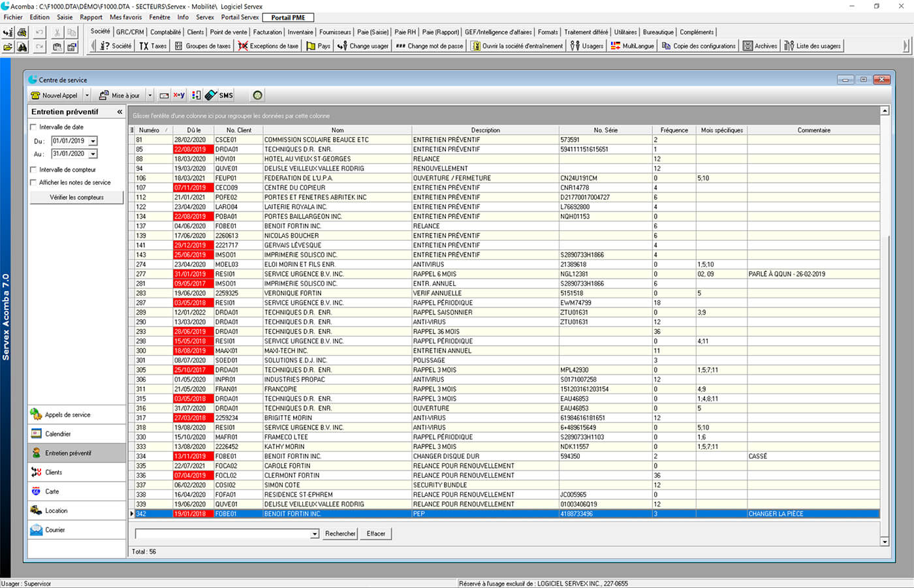Open the Rapport menu
Viewport: 914px width, 588px height.
[91, 18]
